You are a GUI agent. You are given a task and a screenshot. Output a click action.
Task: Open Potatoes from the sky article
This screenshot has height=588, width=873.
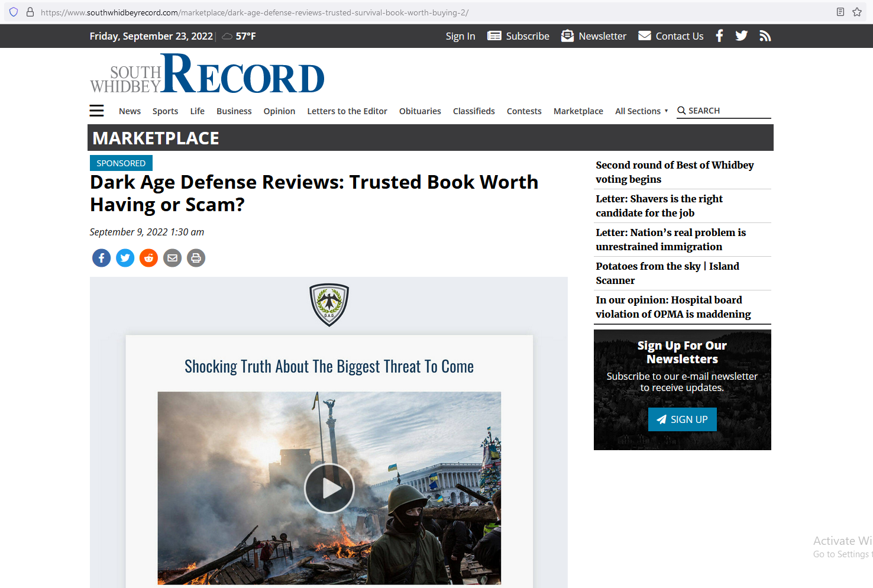click(668, 273)
